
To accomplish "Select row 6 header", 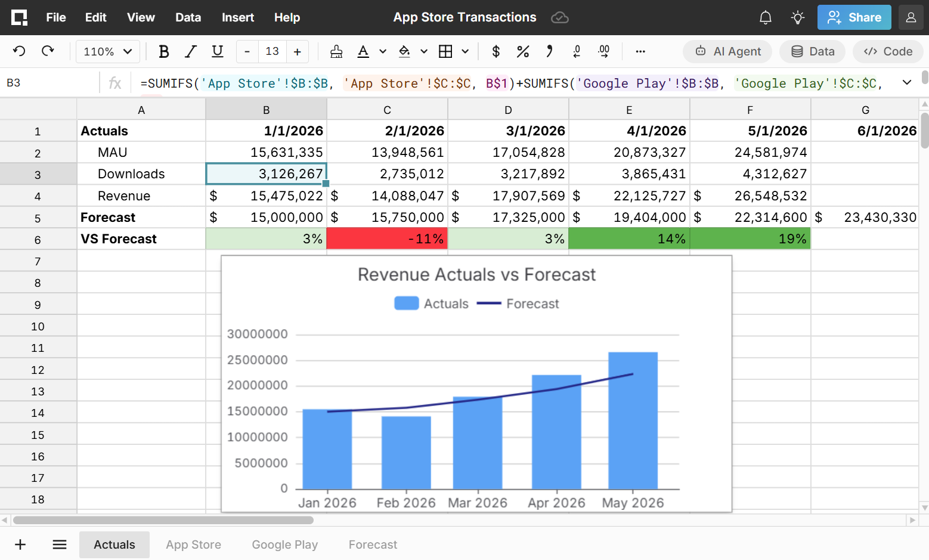I will (38, 240).
